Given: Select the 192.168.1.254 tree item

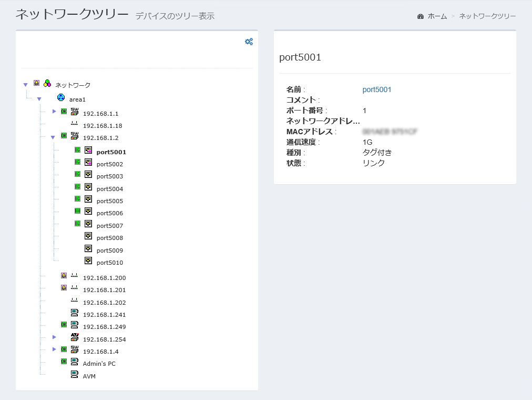Looking at the screenshot, I should pos(105,339).
